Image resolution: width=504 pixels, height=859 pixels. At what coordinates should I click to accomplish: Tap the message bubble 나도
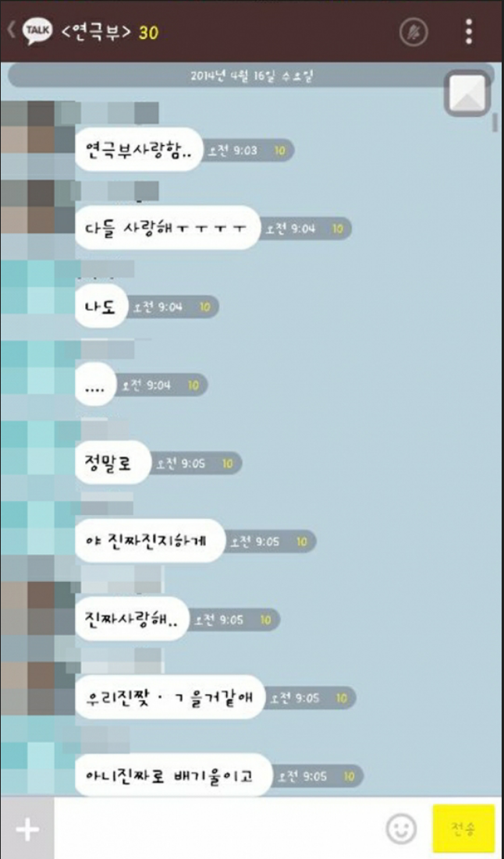[x=101, y=307]
